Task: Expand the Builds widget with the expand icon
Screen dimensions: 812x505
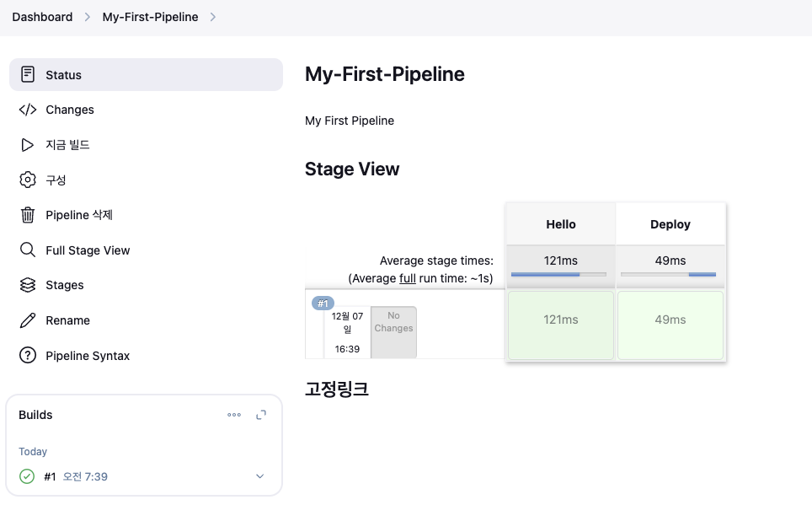Action: pyautogui.click(x=261, y=415)
